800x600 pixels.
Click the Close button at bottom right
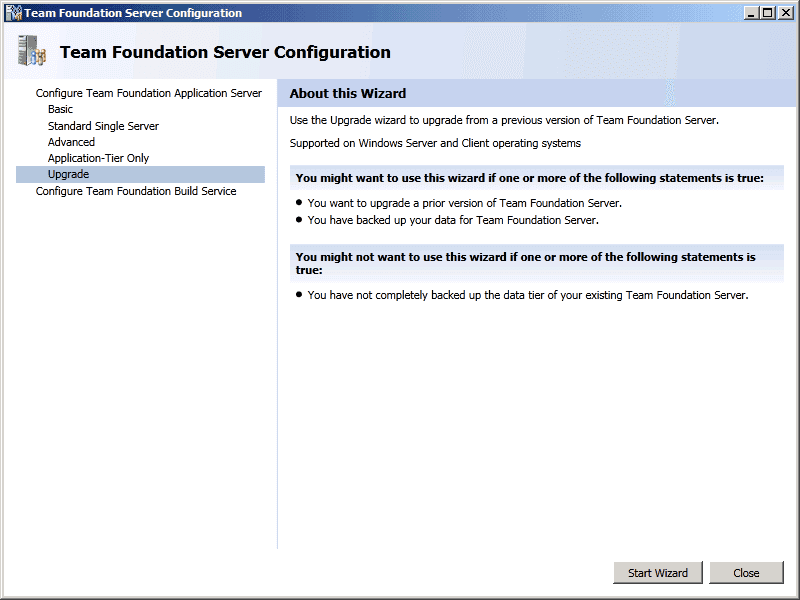[746, 573]
